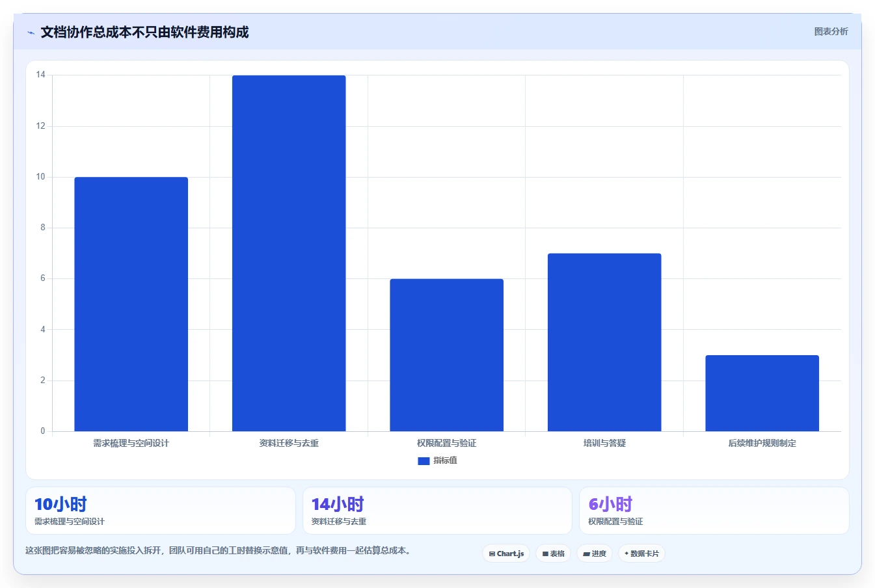875x588 pixels.
Task: Open the 10小时 data card
Action: (x=160, y=511)
